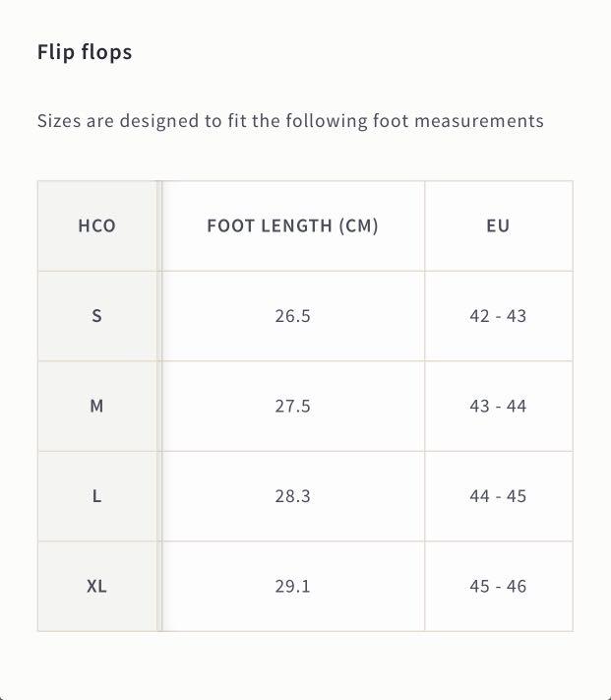Click the word 'measurements' in description

(479, 121)
